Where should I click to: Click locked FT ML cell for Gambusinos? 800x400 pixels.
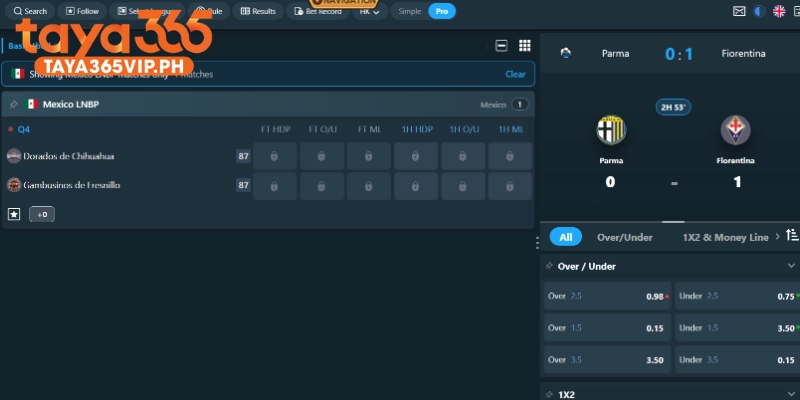point(368,186)
